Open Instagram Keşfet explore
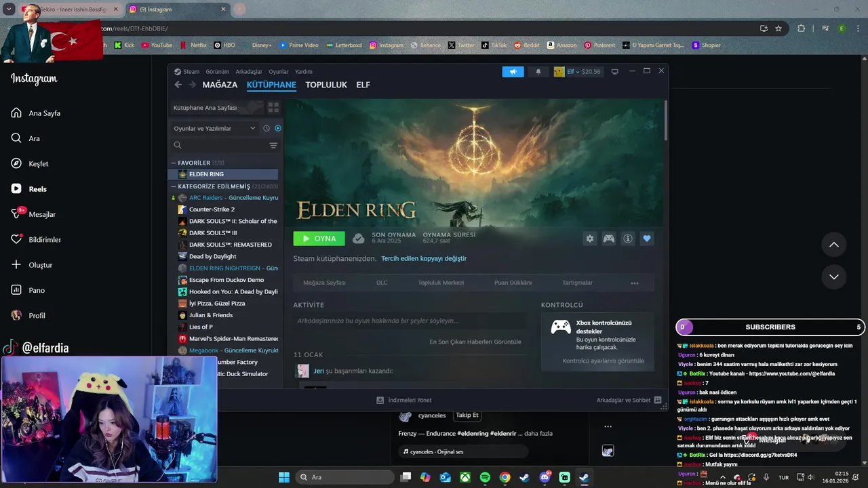The width and height of the screenshot is (868, 488). click(x=31, y=163)
